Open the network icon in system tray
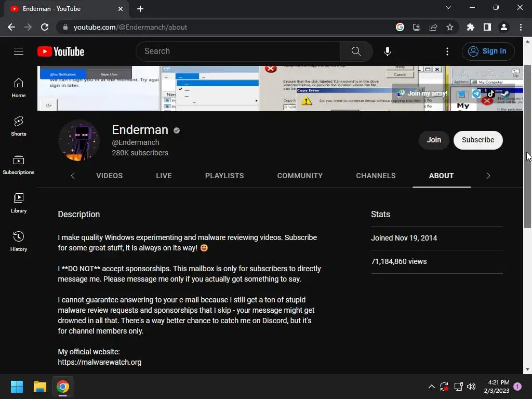Image resolution: width=532 pixels, height=399 pixels. [458, 387]
